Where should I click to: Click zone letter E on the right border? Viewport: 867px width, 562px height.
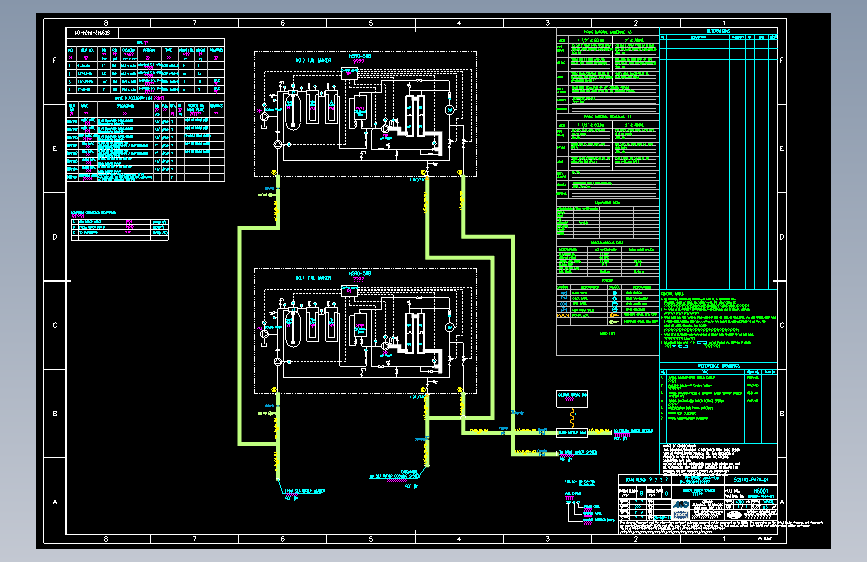781,148
